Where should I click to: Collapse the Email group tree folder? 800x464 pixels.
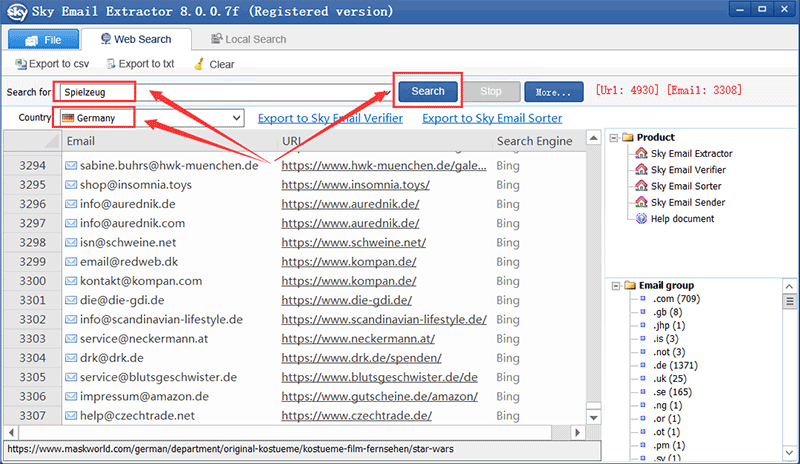pyautogui.click(x=616, y=285)
